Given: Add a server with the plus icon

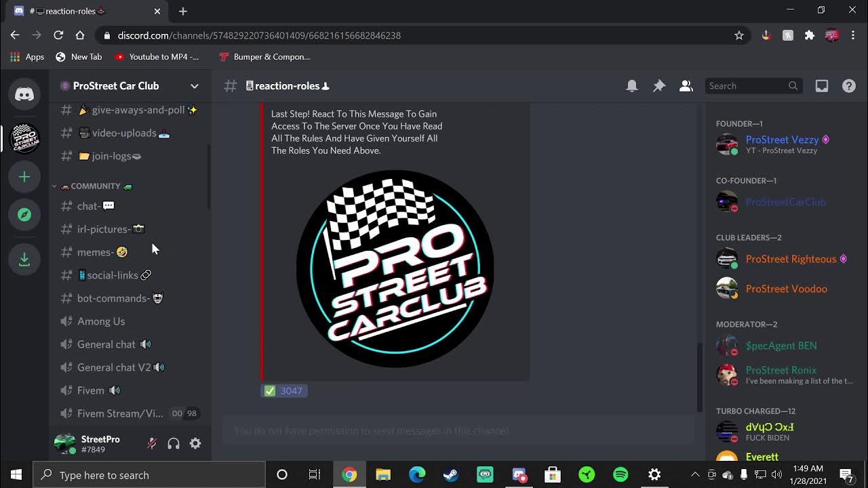Looking at the screenshot, I should (24, 177).
